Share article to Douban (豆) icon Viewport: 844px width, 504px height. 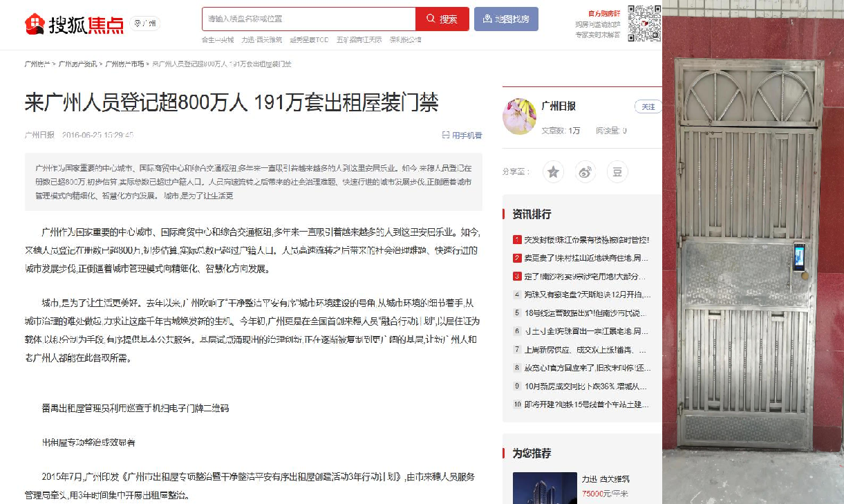point(617,172)
